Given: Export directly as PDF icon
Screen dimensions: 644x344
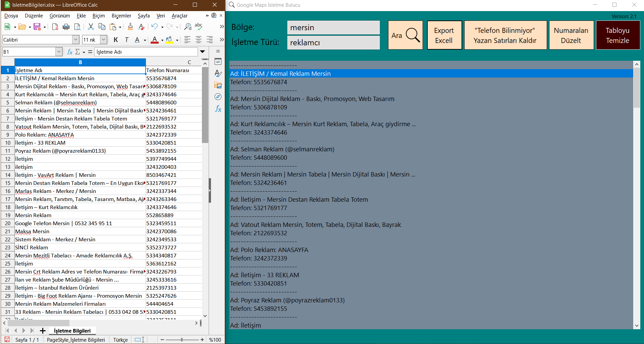Looking at the screenshot, I should [x=55, y=27].
